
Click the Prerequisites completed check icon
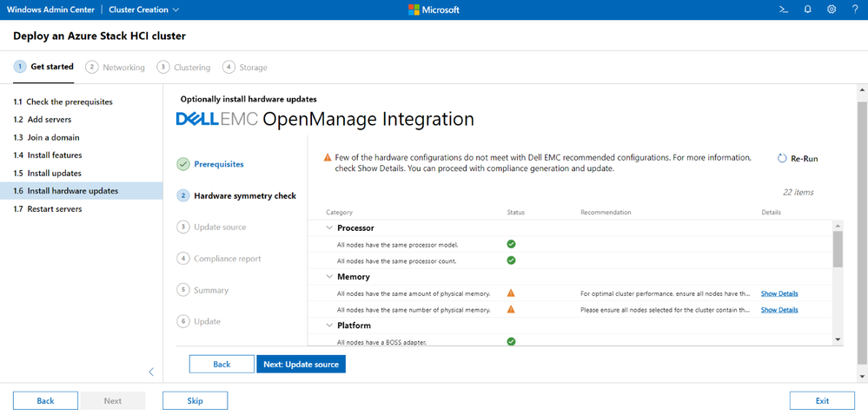click(x=182, y=164)
